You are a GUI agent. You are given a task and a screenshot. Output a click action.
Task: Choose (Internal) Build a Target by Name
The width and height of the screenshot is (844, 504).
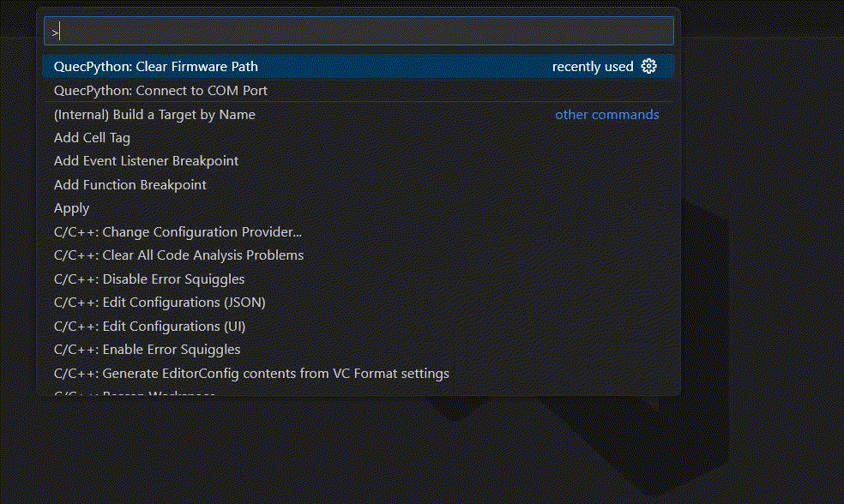(359, 115)
